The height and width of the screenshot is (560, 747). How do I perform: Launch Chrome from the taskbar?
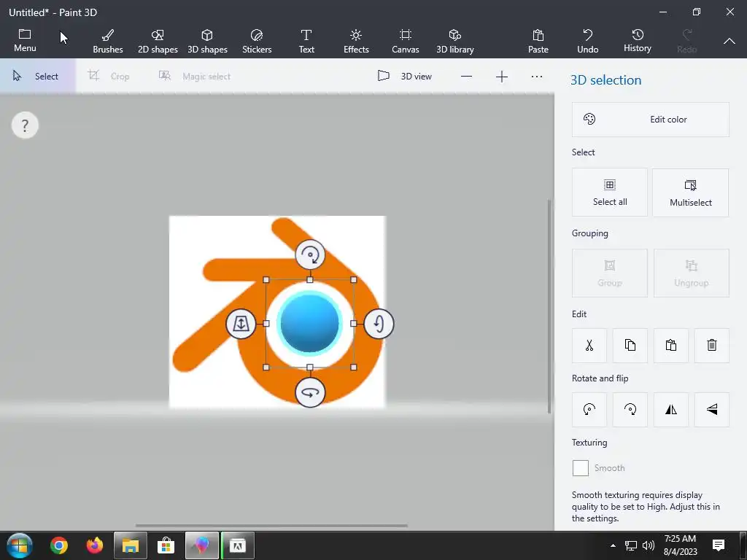point(59,545)
